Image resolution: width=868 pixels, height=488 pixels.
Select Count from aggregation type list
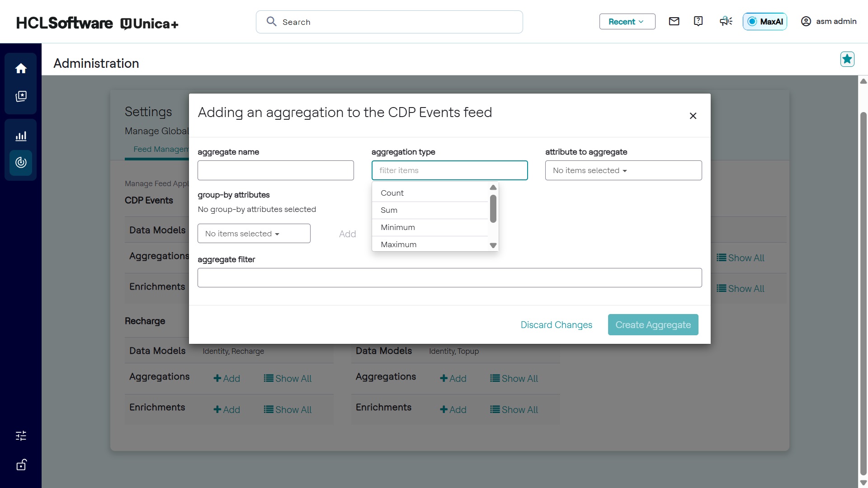(392, 193)
